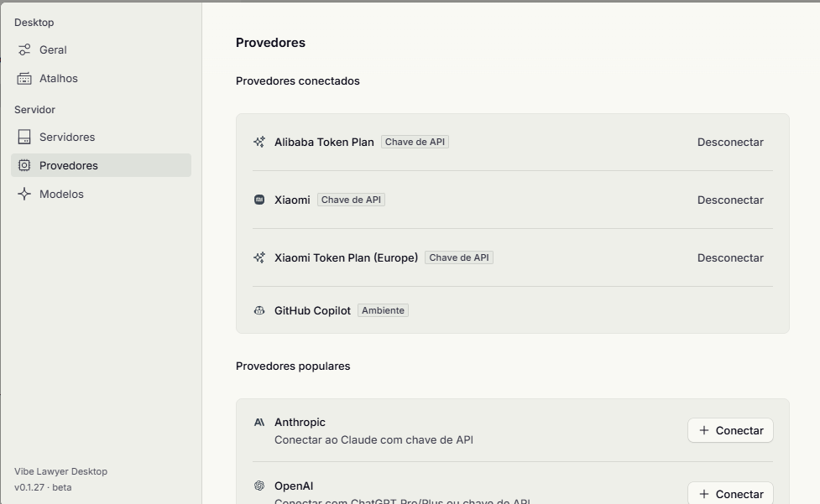Click the Xiaomi logo icon
This screenshot has height=504, width=820.
point(259,200)
